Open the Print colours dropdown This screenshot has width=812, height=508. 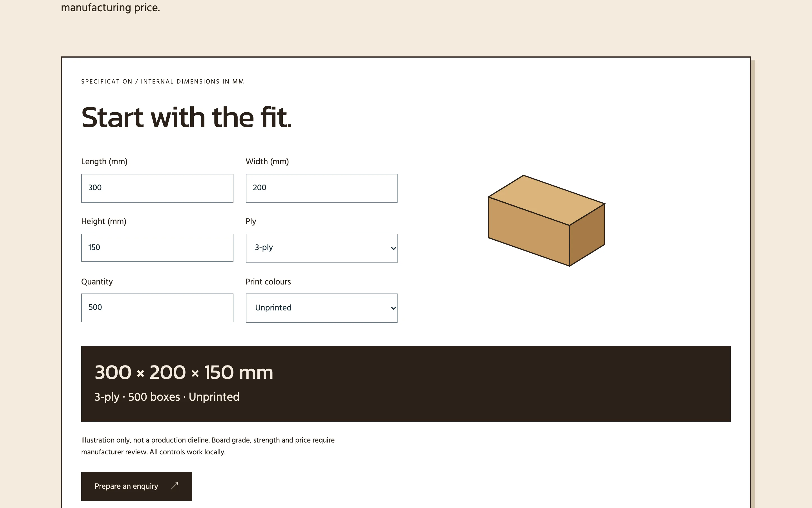(x=321, y=308)
